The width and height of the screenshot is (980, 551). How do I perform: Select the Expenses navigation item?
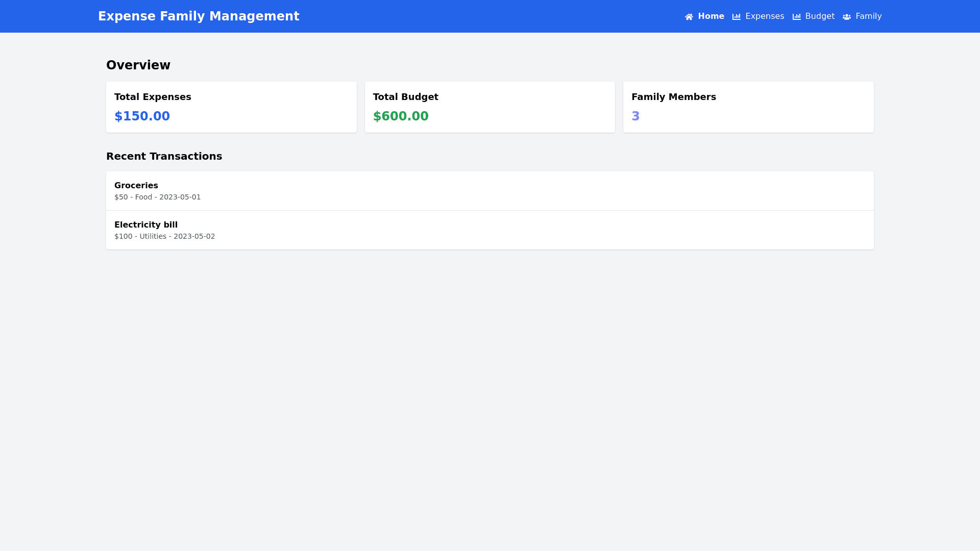click(x=765, y=16)
